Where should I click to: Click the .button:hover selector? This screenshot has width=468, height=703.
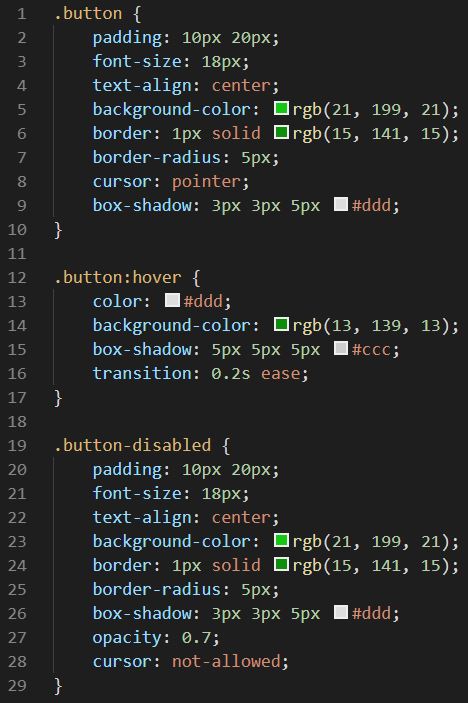tap(117, 278)
